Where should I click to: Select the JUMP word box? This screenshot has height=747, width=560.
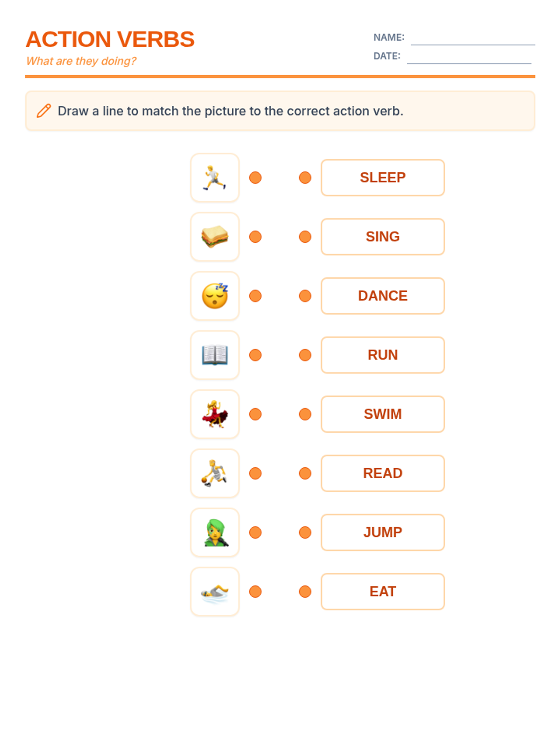pyautogui.click(x=383, y=533)
